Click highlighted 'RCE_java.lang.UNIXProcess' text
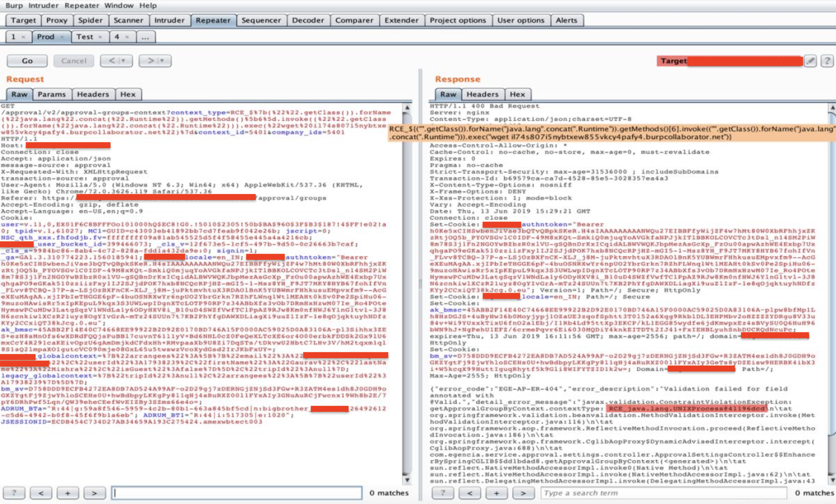The width and height of the screenshot is (836, 504). click(x=687, y=409)
